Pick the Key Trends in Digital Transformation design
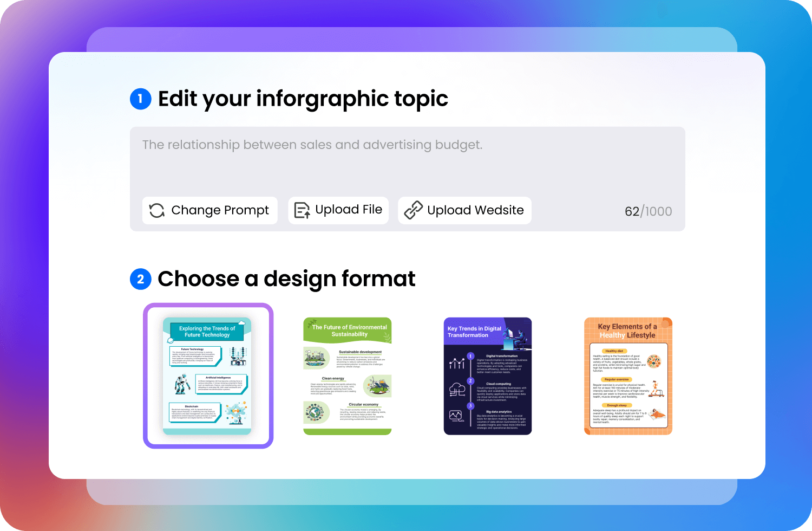This screenshot has width=812, height=531. tap(488, 376)
